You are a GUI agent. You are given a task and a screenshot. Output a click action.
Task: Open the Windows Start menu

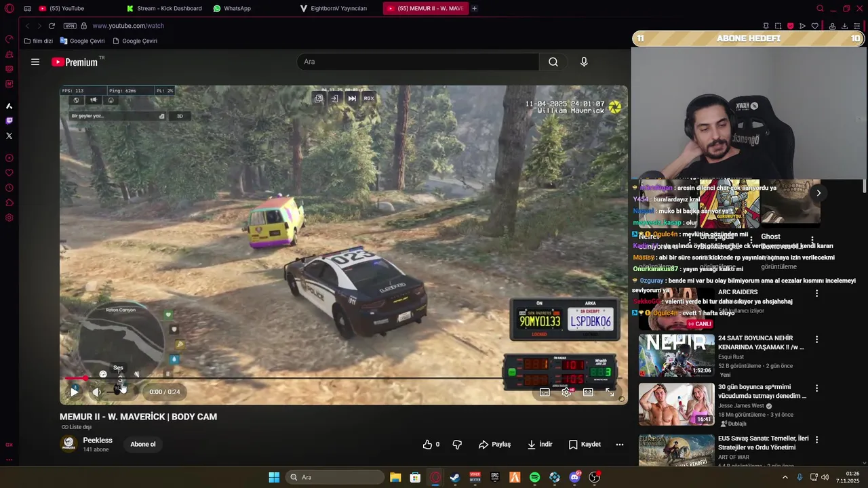pos(274,477)
